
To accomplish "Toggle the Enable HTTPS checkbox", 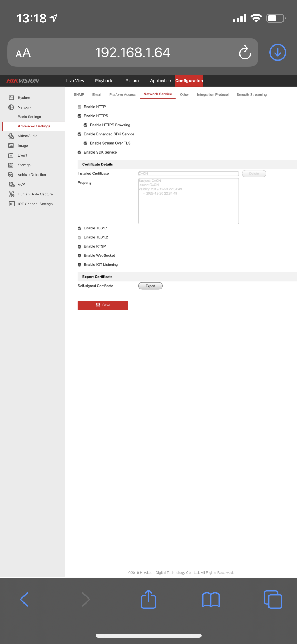I will pyautogui.click(x=79, y=116).
